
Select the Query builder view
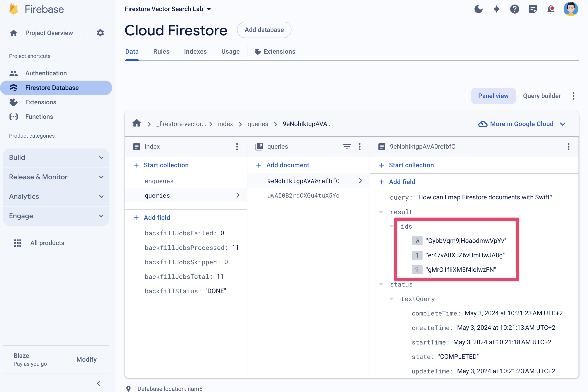coord(541,95)
